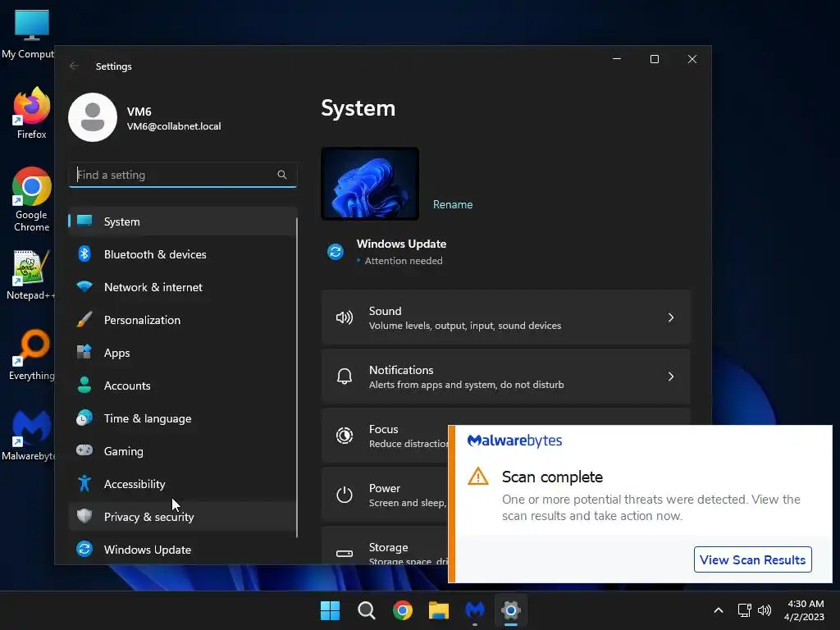Viewport: 840px width, 630px height.
Task: Select the Everything desktop shortcut
Action: (x=32, y=354)
